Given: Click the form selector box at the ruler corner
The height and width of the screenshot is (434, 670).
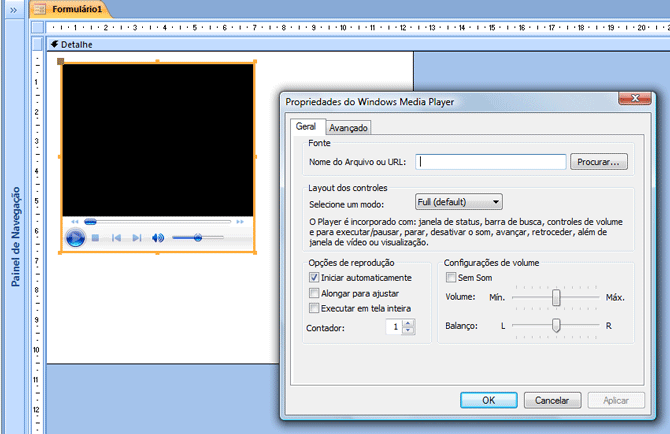Looking at the screenshot, I should tap(38, 27).
